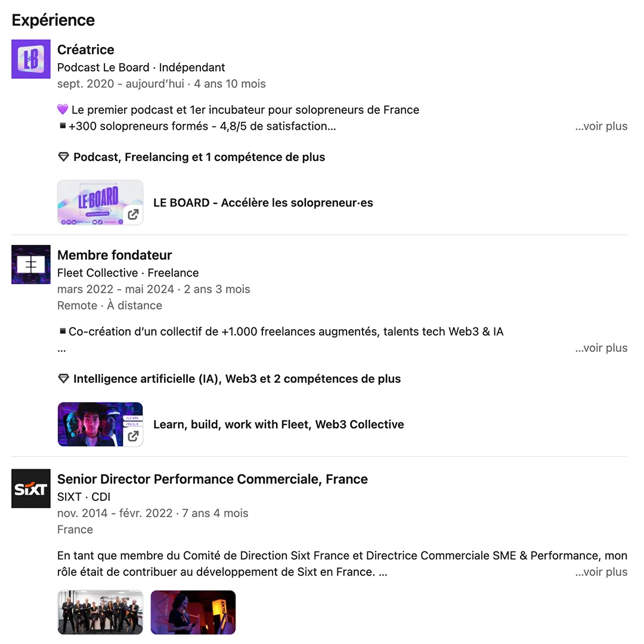Open "Podcast, Freelancing et 1 compétence de plus"
The width and height of the screenshot is (644, 644).
tap(199, 157)
